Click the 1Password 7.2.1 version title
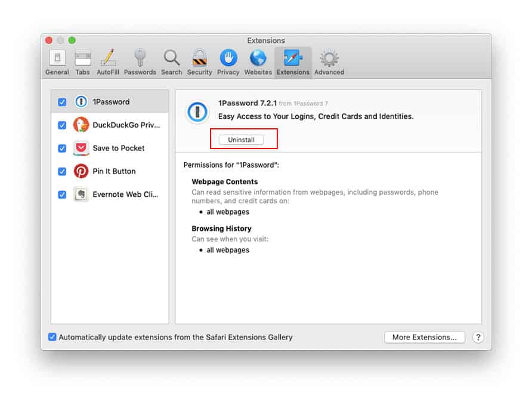Viewport: 532px width, 393px height. point(248,103)
